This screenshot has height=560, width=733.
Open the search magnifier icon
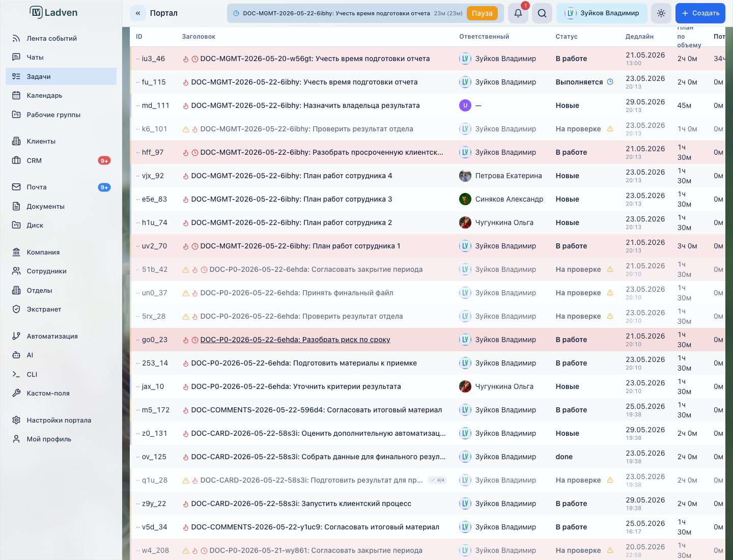coord(542,13)
